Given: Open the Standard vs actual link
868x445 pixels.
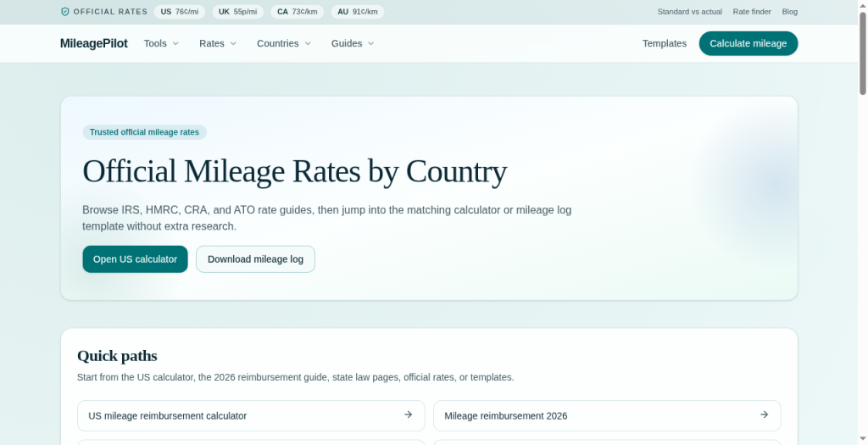Looking at the screenshot, I should (x=690, y=12).
